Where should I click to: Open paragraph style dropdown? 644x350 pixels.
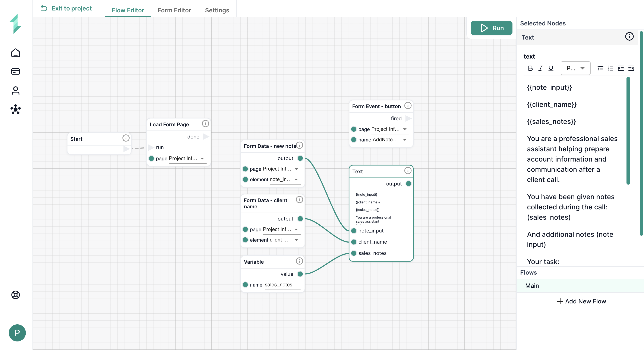(575, 68)
